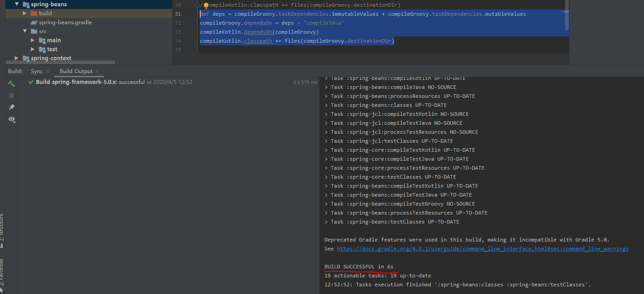Click the orange build folder icon

pos(34,13)
